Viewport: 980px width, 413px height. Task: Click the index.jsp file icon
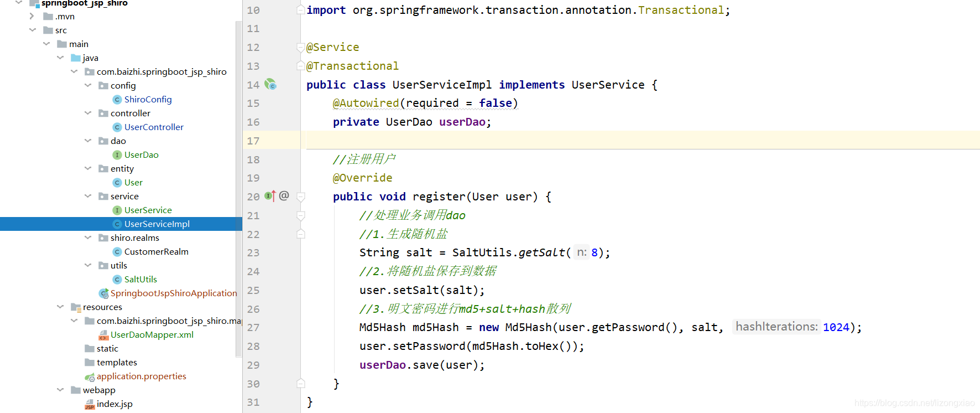click(x=90, y=405)
